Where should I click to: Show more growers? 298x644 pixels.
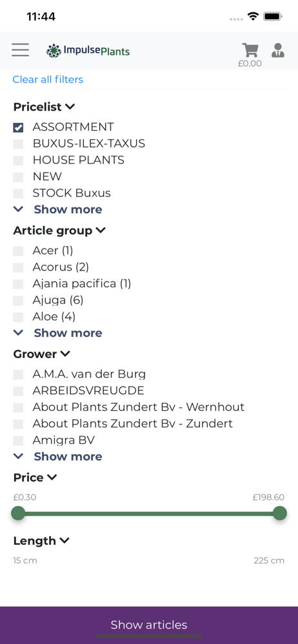pos(57,457)
